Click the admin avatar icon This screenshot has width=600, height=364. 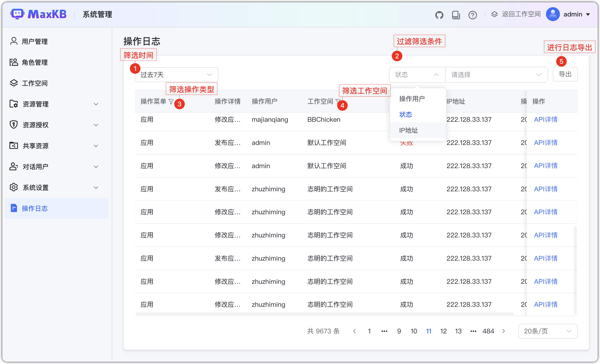[552, 14]
